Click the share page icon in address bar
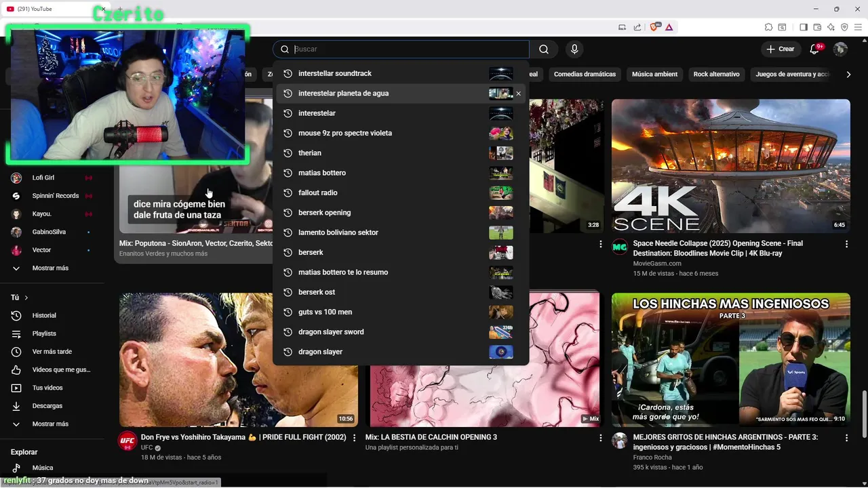The height and width of the screenshot is (488, 868). point(637,27)
